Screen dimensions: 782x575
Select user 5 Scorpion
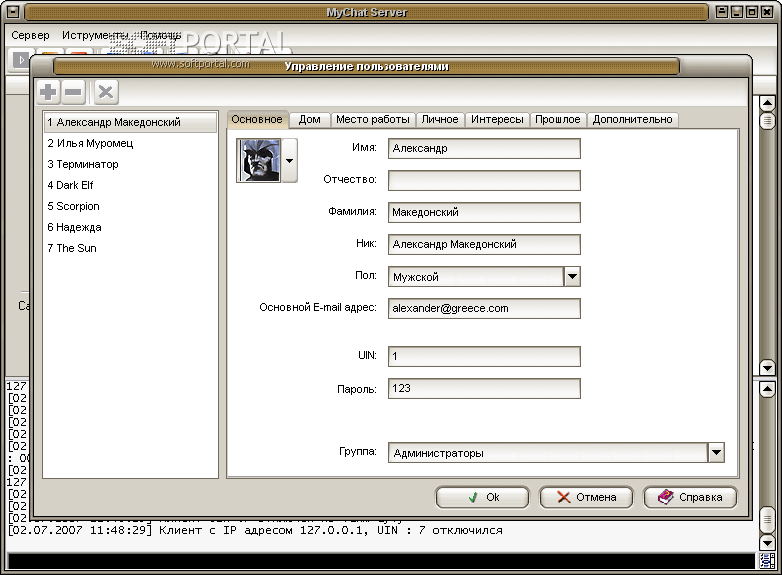pos(131,206)
